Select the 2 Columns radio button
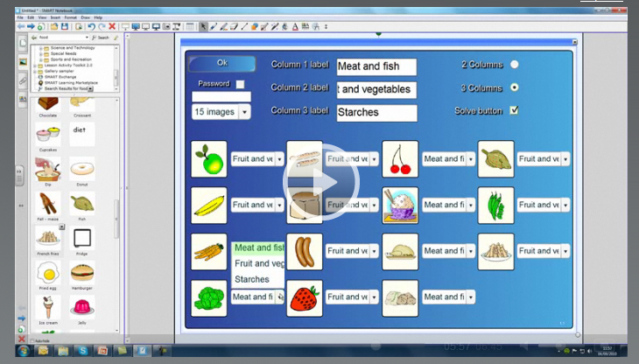 click(x=515, y=65)
